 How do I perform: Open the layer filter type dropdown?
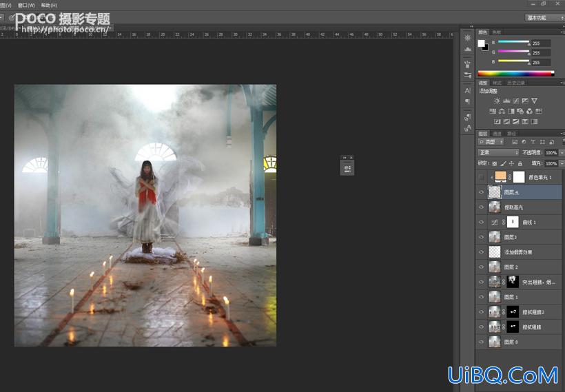(491, 142)
